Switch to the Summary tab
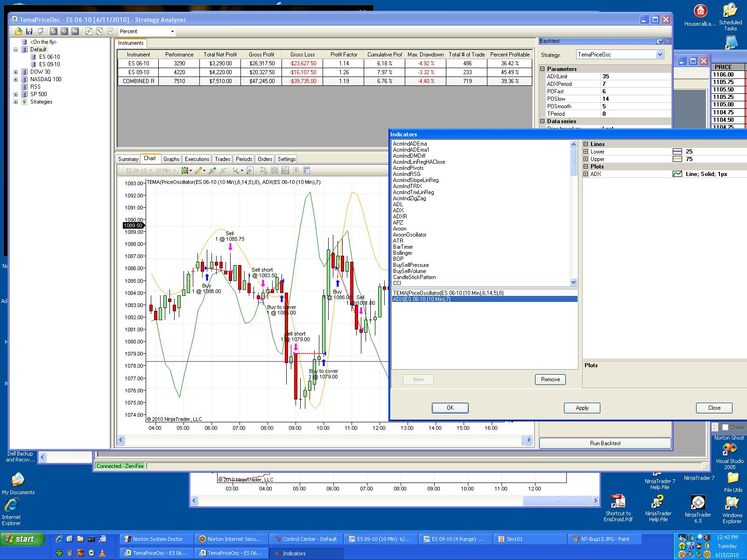Image resolution: width=747 pixels, height=560 pixels. tap(128, 159)
